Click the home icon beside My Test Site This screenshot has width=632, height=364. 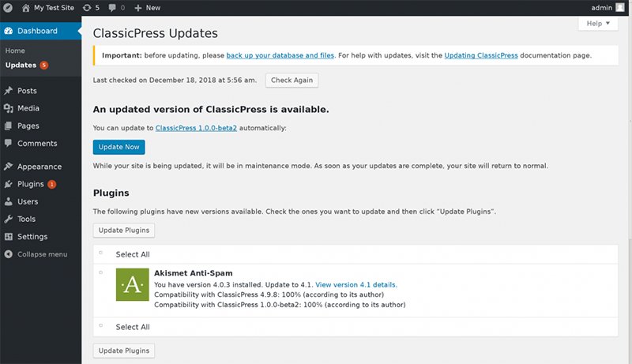click(26, 8)
